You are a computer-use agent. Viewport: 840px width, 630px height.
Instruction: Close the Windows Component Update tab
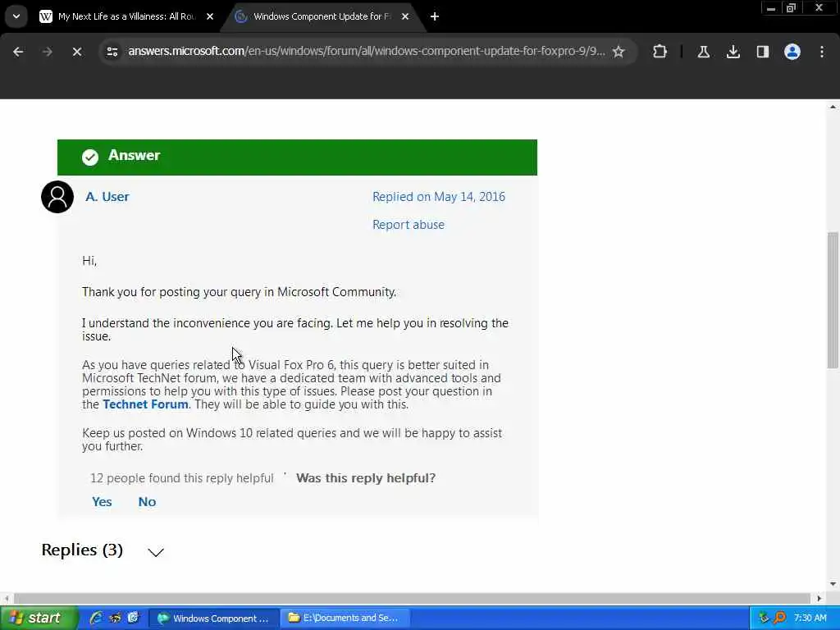[405, 16]
